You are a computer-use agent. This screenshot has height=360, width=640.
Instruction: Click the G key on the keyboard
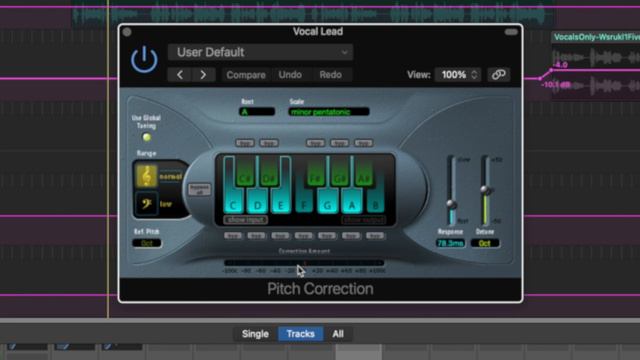click(x=327, y=204)
